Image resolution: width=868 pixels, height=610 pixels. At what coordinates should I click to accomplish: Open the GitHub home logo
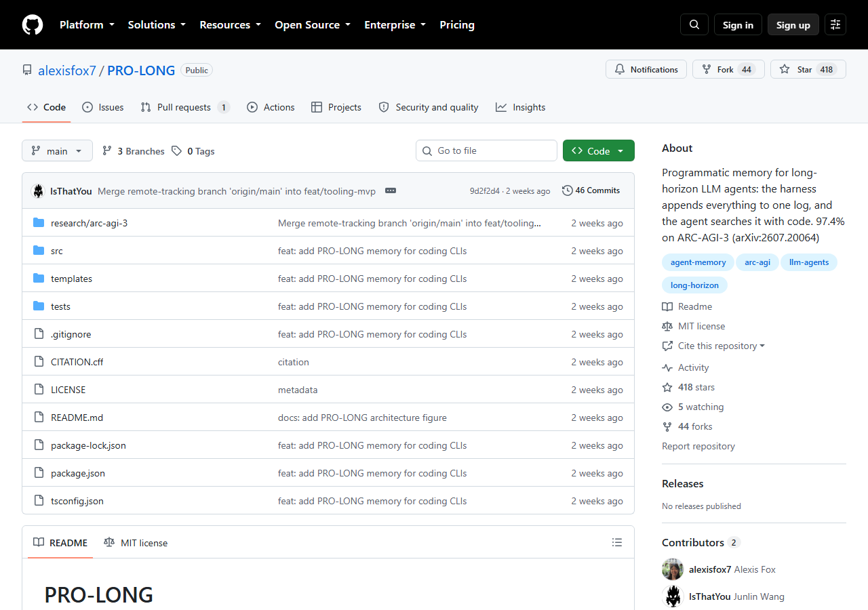(33, 25)
